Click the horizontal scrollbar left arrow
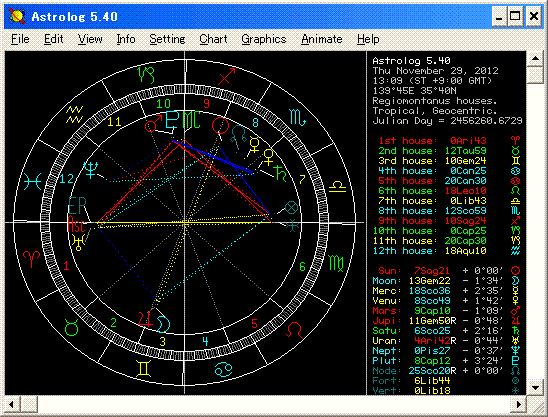The width and height of the screenshot is (548, 417). click(x=12, y=404)
